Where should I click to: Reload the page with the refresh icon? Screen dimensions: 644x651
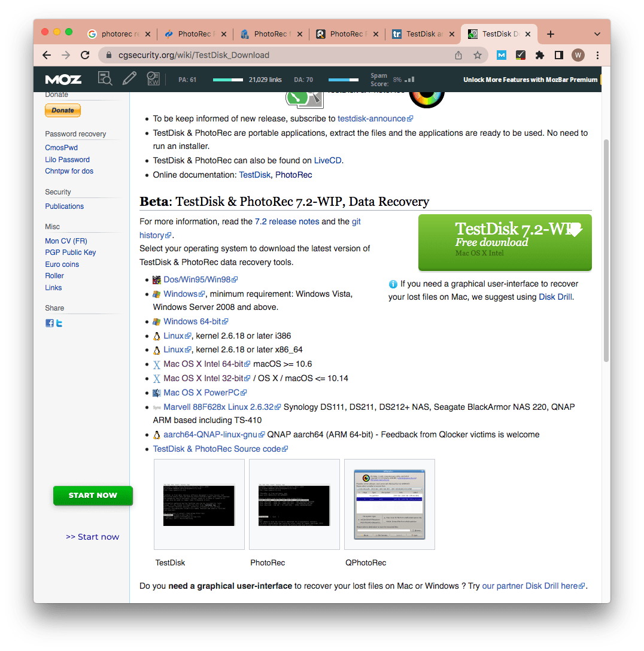click(85, 55)
